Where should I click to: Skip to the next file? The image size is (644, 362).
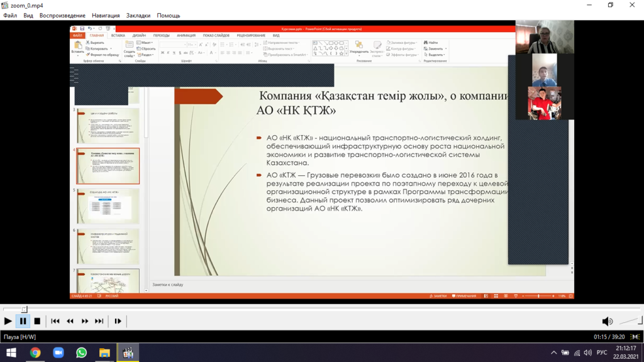pos(99,321)
